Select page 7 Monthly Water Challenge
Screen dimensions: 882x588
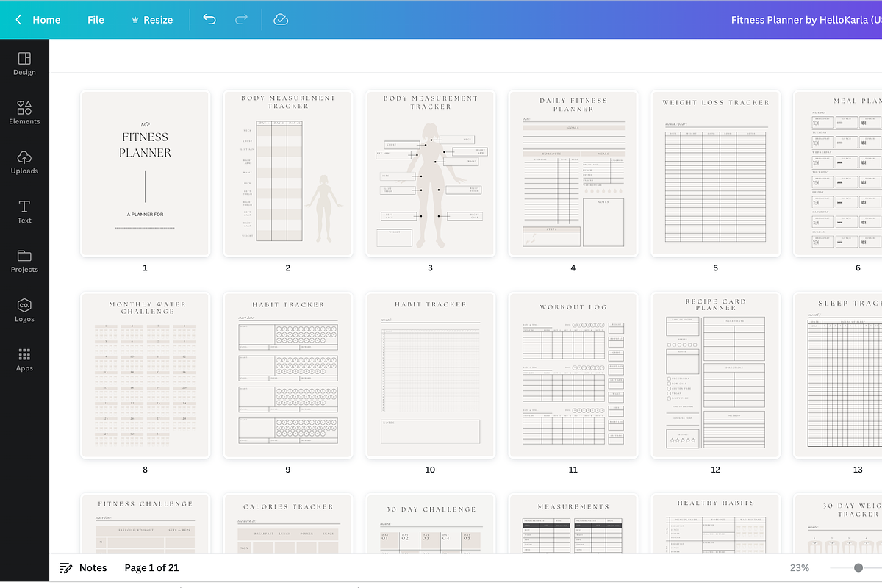pyautogui.click(x=145, y=375)
